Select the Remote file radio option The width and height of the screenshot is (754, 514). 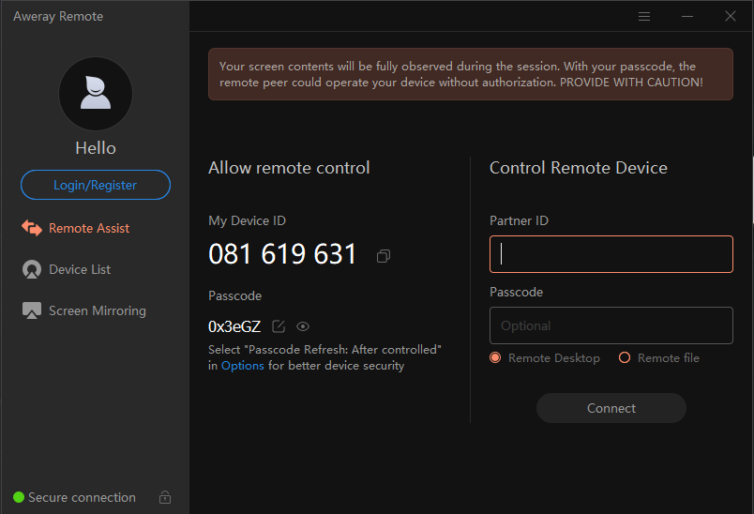click(x=624, y=358)
